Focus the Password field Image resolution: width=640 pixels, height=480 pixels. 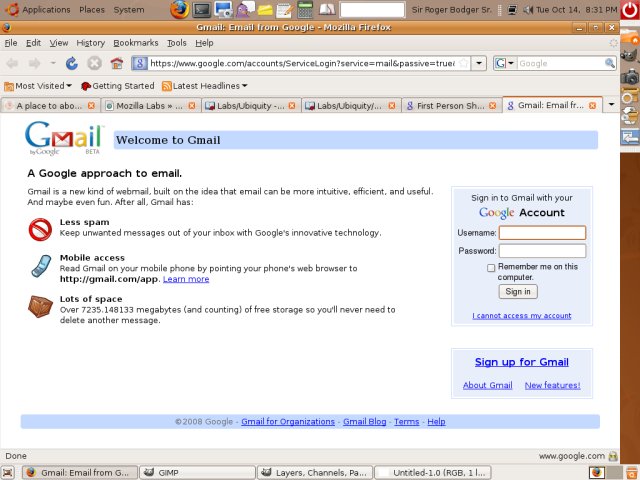tap(542, 251)
